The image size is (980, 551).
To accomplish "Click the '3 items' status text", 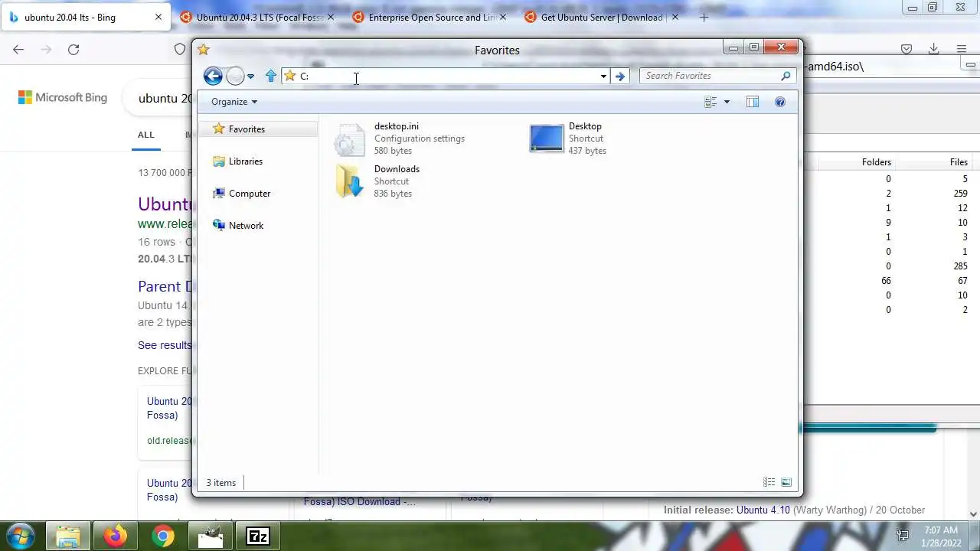I will click(x=220, y=483).
